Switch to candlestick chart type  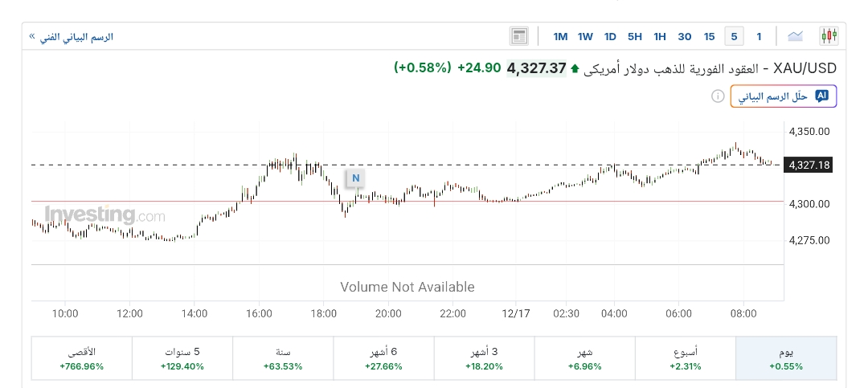point(829,36)
